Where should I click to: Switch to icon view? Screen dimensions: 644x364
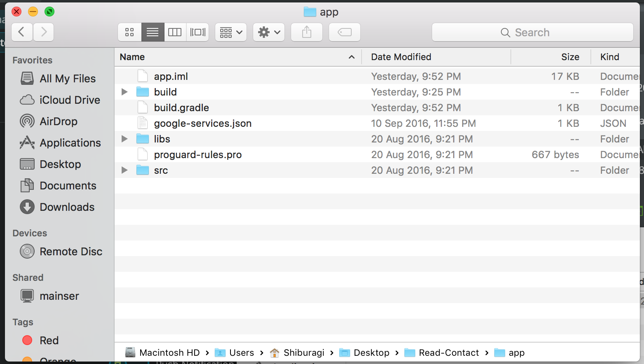[129, 32]
